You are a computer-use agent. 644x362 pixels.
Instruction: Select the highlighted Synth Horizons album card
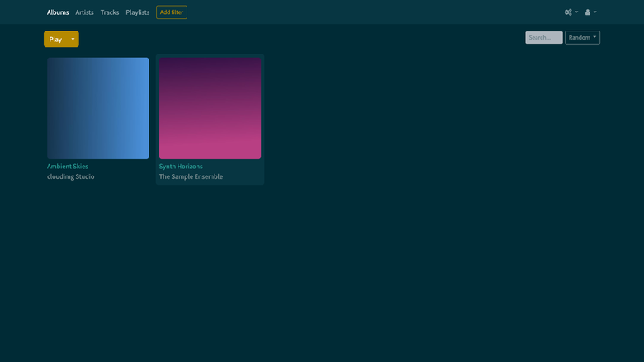(211, 120)
